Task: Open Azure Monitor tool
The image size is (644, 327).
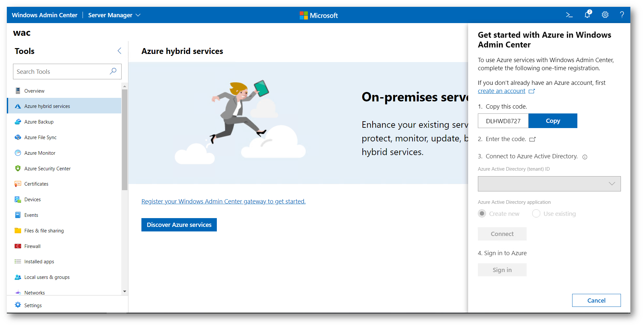Action: coord(64,153)
